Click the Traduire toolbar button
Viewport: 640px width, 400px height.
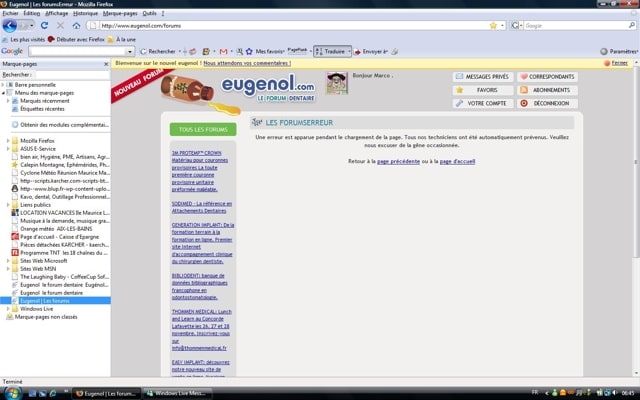point(332,51)
